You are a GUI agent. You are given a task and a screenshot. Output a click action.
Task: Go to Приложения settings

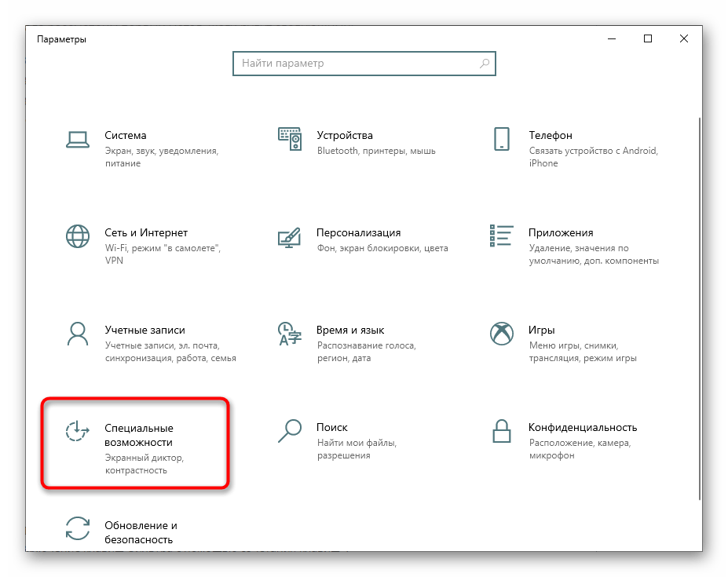click(561, 233)
